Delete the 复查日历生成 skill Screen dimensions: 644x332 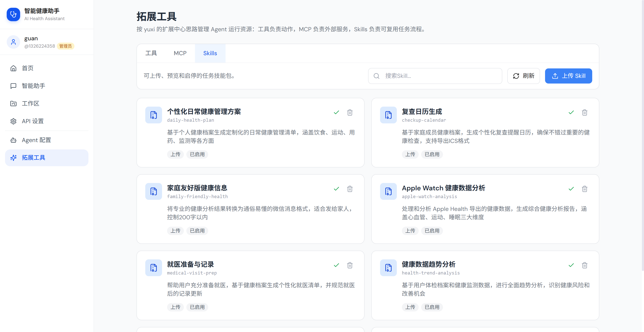(x=584, y=112)
